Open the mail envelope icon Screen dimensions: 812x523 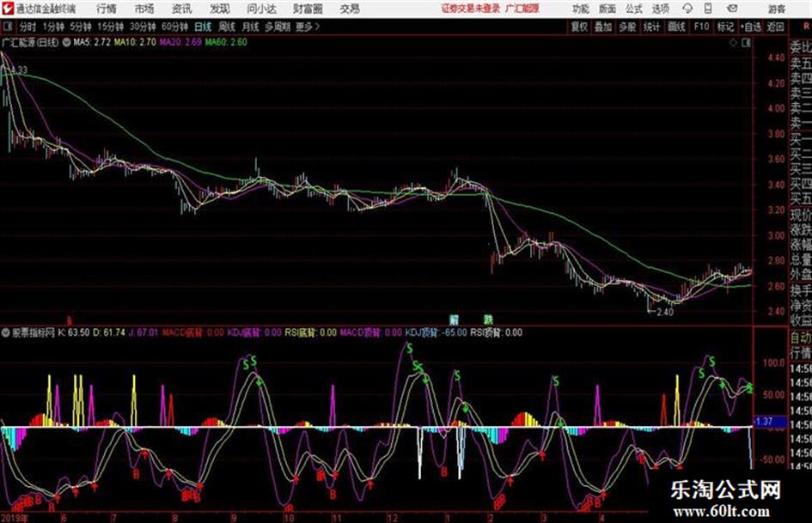click(x=732, y=9)
